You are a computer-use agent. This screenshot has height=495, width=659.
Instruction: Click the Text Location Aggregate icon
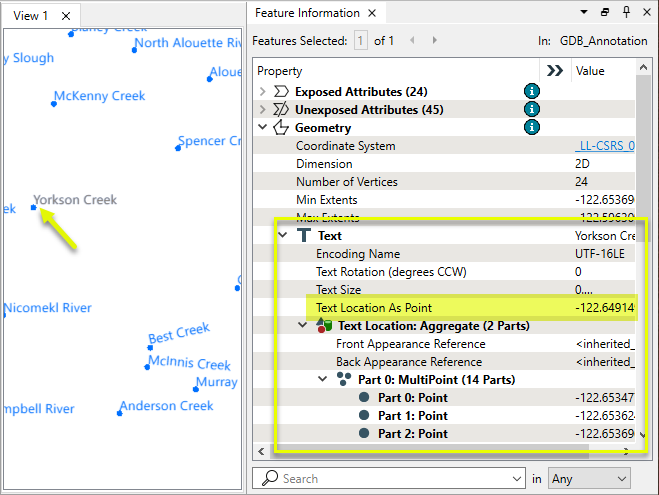pyautogui.click(x=324, y=325)
